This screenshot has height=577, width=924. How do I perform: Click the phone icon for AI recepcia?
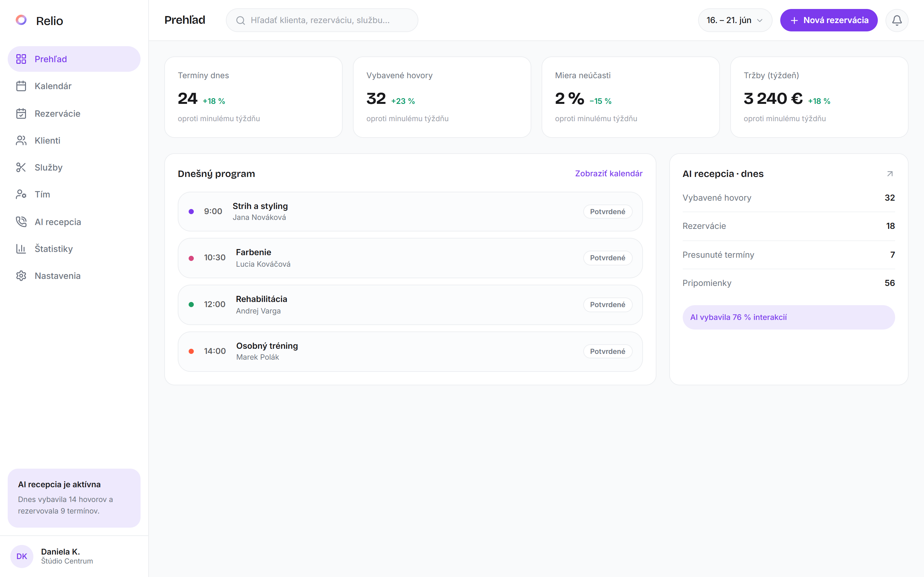[21, 222]
